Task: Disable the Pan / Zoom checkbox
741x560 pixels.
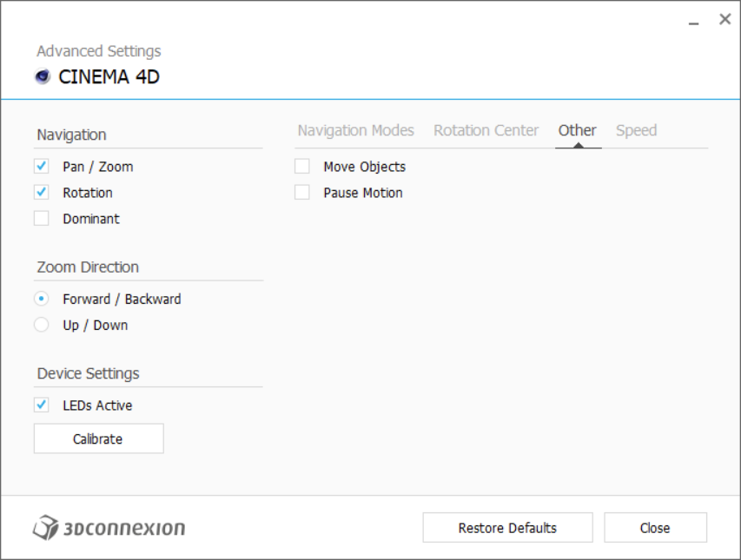Action: coord(42,167)
